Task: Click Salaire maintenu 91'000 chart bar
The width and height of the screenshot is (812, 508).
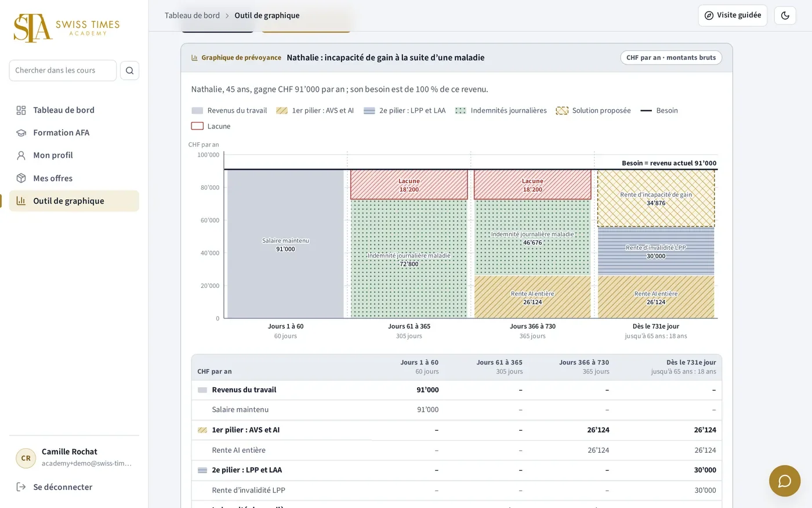Action: pyautogui.click(x=285, y=244)
